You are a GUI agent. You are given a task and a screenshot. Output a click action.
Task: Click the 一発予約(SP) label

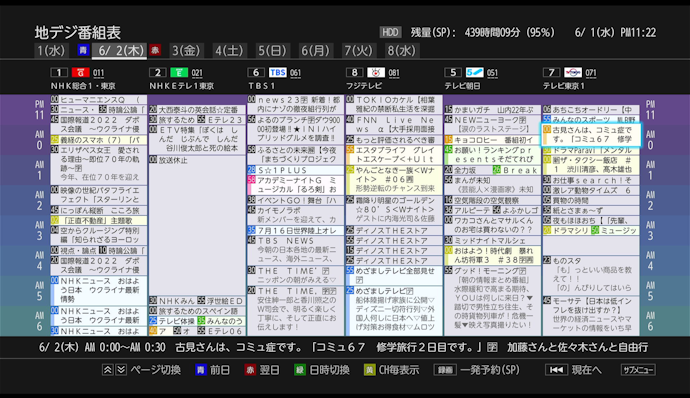pos(489,370)
